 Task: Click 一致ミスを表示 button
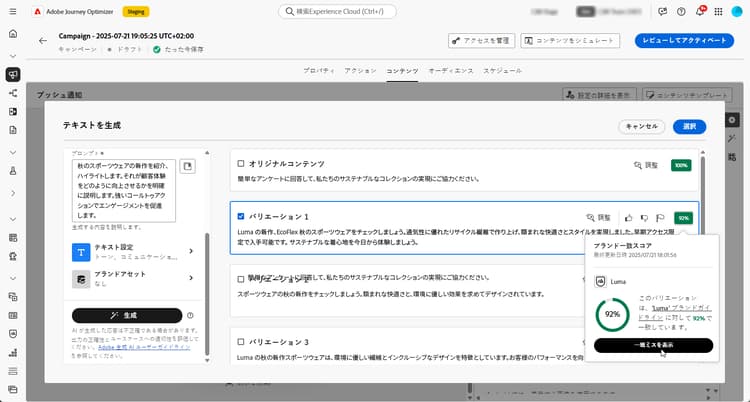653,345
